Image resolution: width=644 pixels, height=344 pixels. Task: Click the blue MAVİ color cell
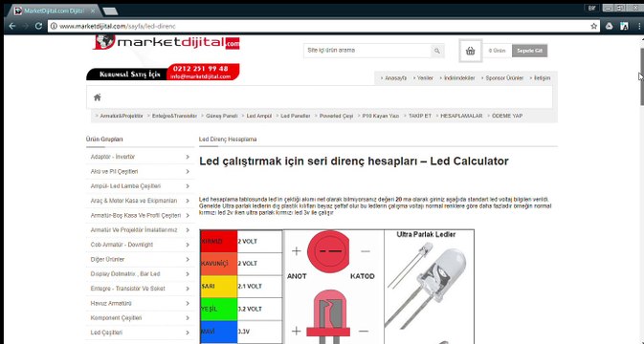pyautogui.click(x=218, y=333)
